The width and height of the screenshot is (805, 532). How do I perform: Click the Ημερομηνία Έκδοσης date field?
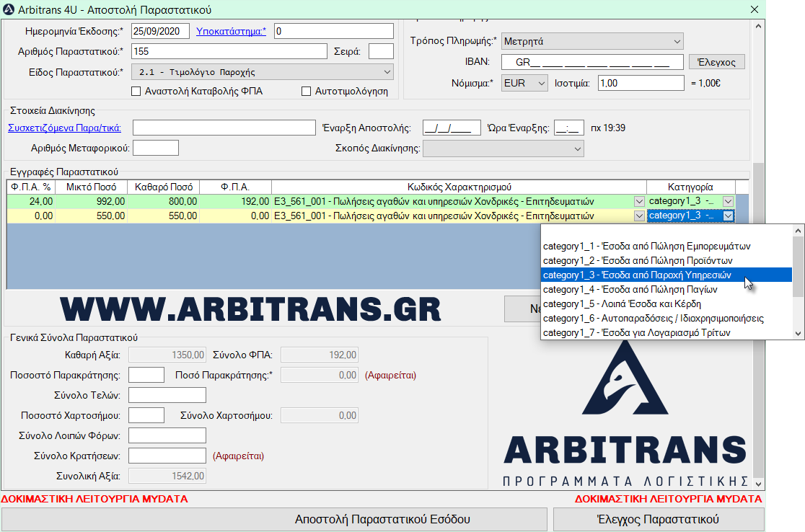160,31
